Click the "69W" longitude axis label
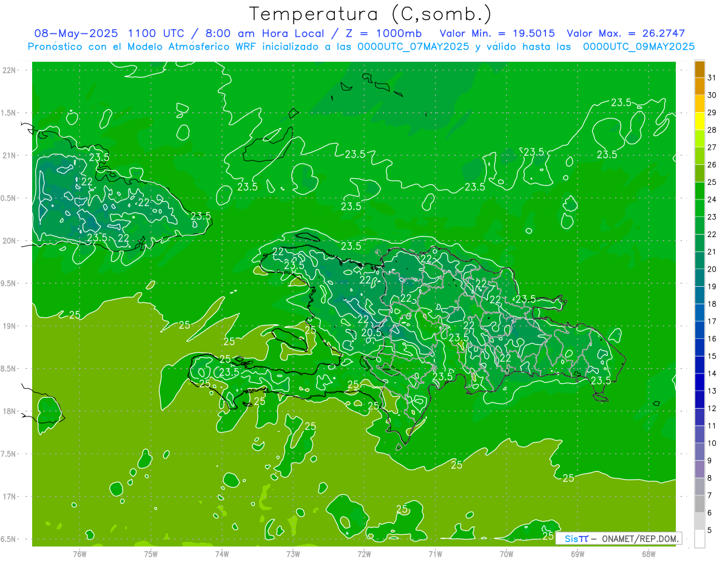This screenshot has height=562, width=728. (x=577, y=554)
